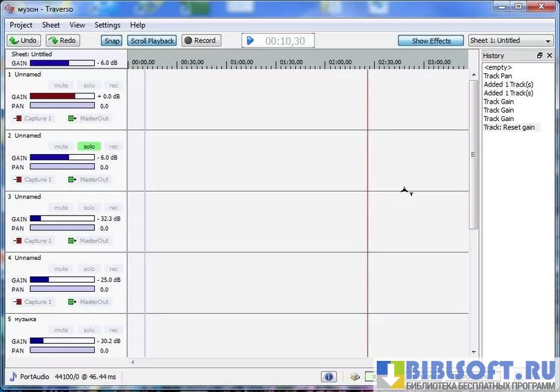The width and height of the screenshot is (560, 392).
Task: Click track 1 Capture 1 input icon
Action: click(17, 119)
